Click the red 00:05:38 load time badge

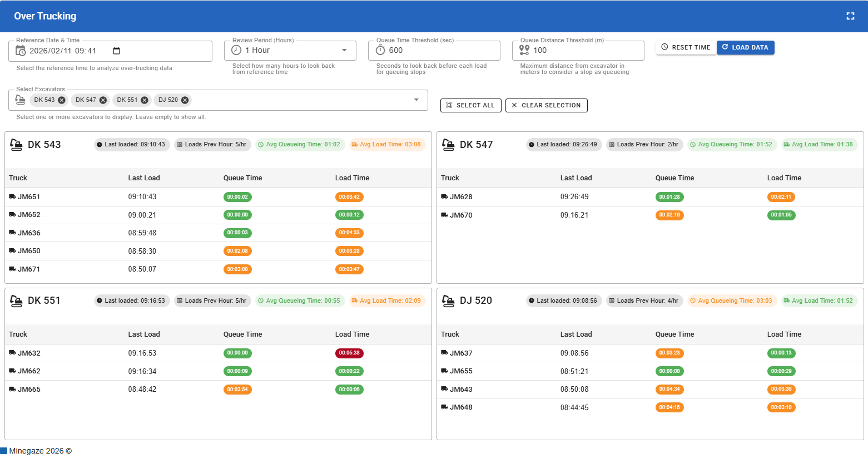pyautogui.click(x=349, y=353)
